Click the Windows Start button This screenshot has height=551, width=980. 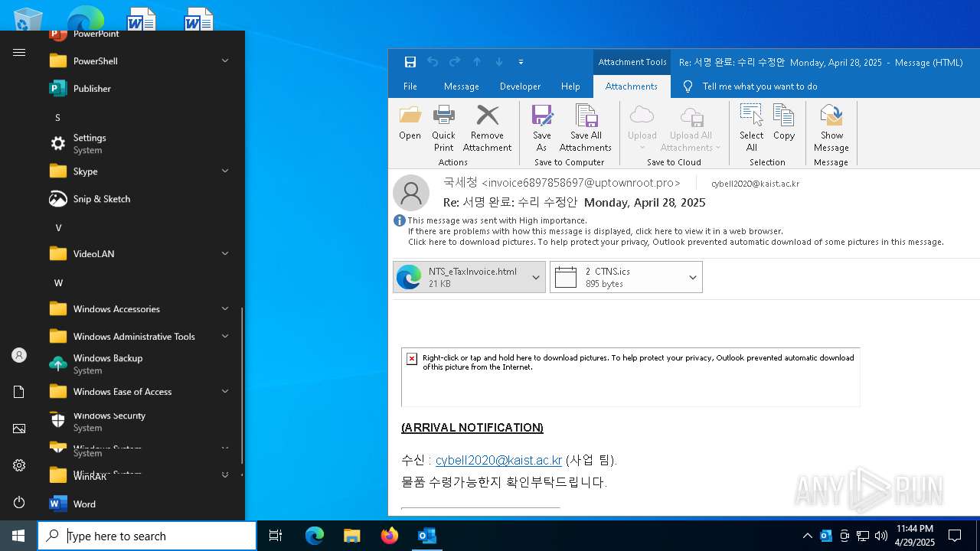pos(18,536)
